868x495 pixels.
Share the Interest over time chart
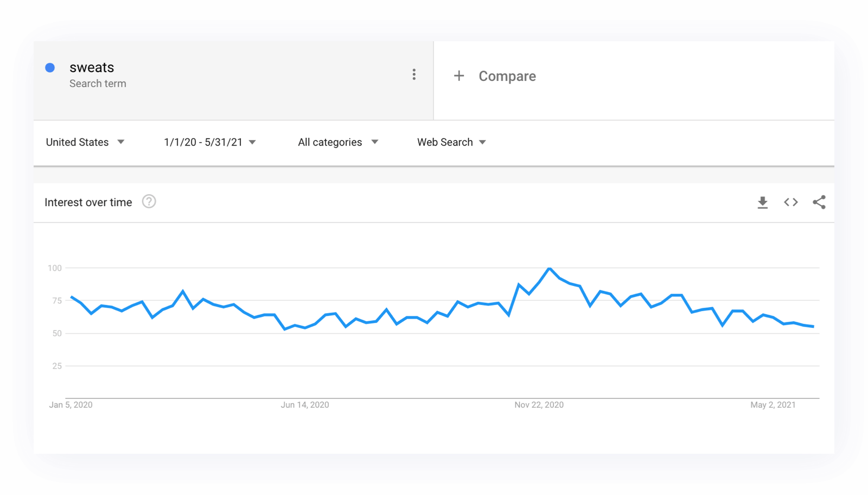(x=819, y=202)
